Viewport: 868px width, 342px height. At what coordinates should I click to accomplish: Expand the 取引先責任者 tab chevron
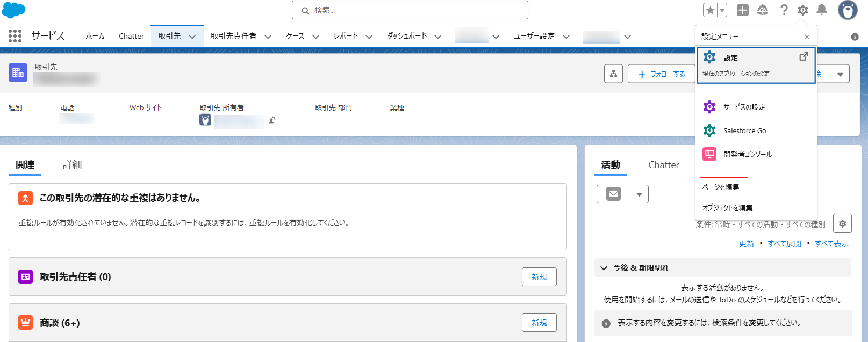[268, 37]
